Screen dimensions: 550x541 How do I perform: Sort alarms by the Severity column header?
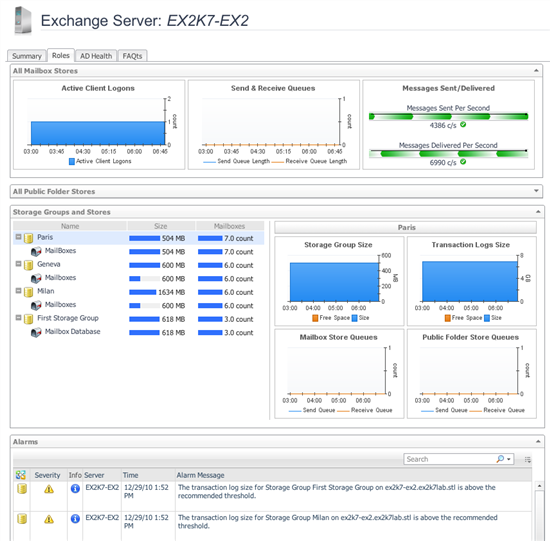[x=47, y=475]
